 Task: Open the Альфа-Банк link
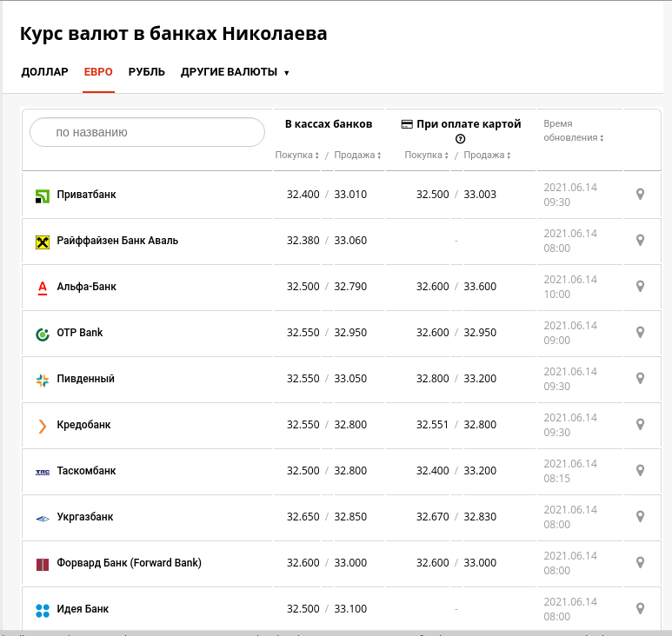coord(86,287)
